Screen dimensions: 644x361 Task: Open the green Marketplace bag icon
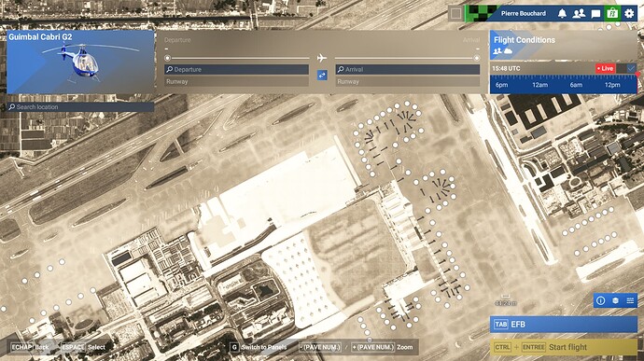point(612,13)
